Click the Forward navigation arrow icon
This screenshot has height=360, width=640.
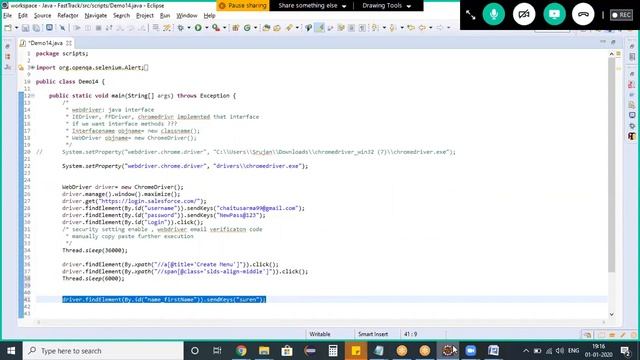point(440,28)
